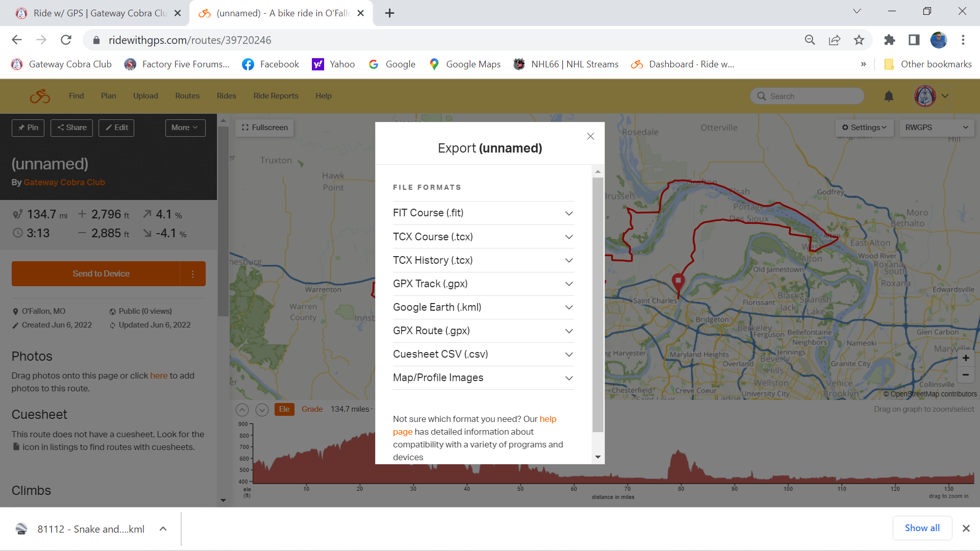The height and width of the screenshot is (551, 980).
Task: Open the Ride Reports menu item
Action: 276,96
